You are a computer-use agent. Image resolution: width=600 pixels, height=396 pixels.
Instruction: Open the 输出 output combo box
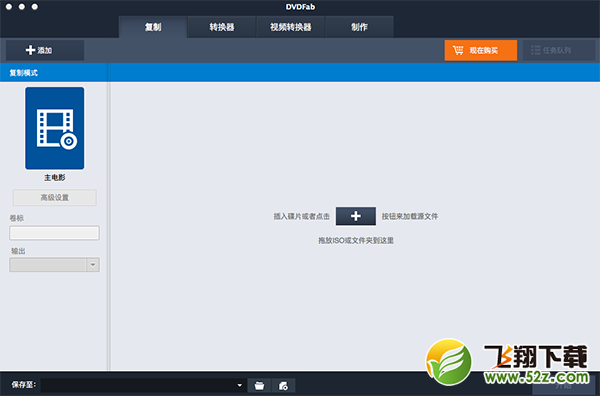54,265
